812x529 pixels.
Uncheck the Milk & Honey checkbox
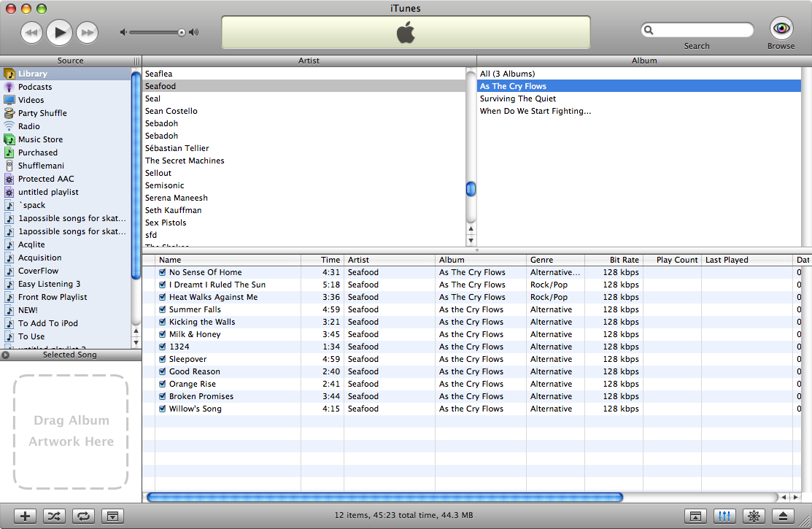[x=163, y=334]
